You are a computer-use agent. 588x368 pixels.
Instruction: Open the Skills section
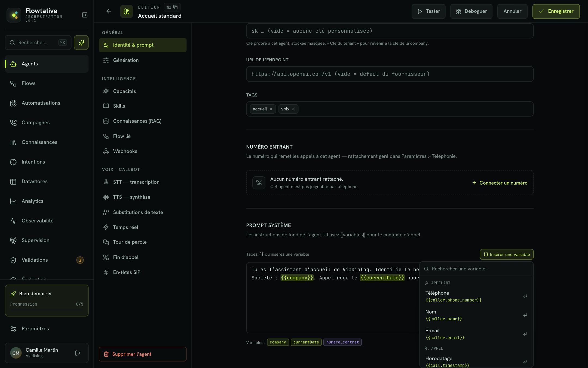[143, 106]
